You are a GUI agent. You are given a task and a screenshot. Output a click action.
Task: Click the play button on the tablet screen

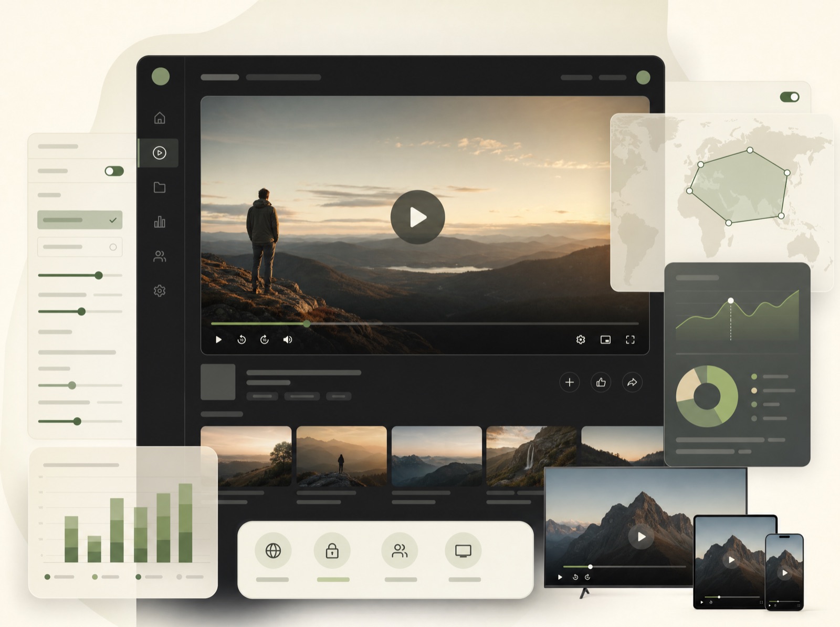coord(731,560)
